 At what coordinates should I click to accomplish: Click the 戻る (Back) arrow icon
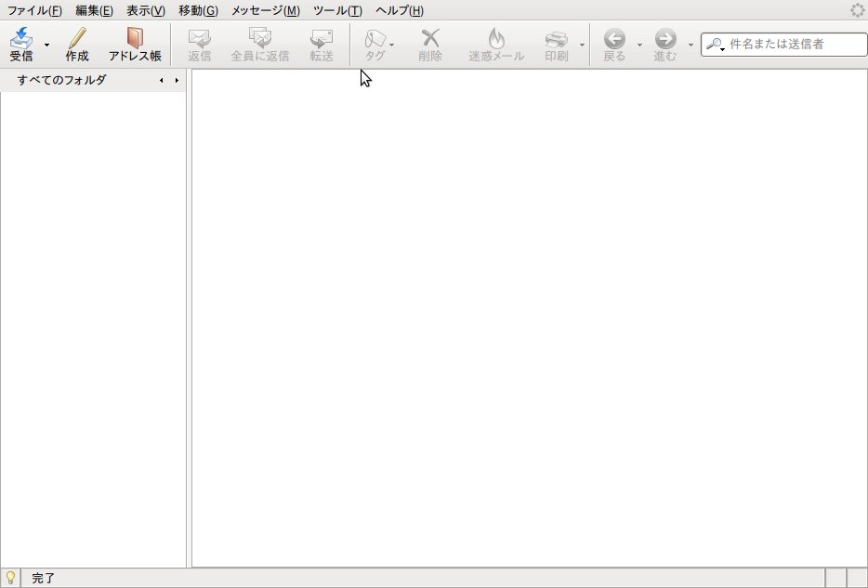coord(614,39)
